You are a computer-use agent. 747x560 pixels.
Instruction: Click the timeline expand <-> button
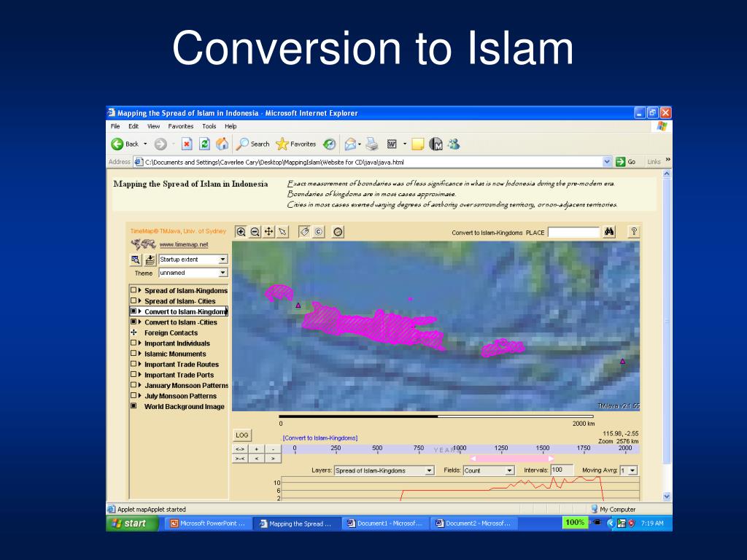pos(239,449)
